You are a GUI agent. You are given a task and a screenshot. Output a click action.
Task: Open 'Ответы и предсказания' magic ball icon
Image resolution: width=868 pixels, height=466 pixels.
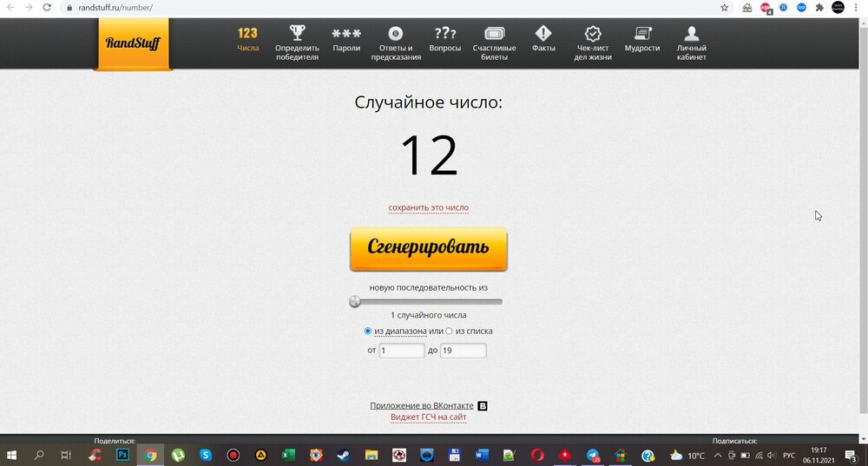[x=396, y=34]
